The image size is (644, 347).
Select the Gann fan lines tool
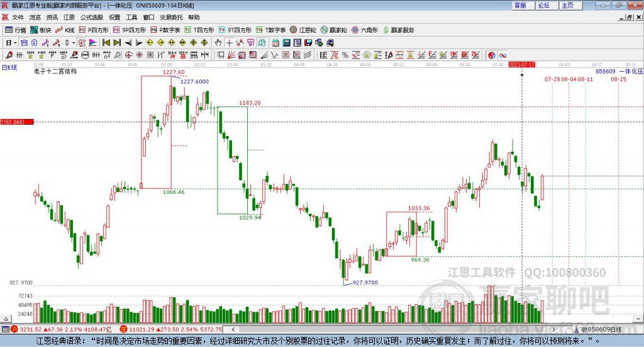click(231, 55)
